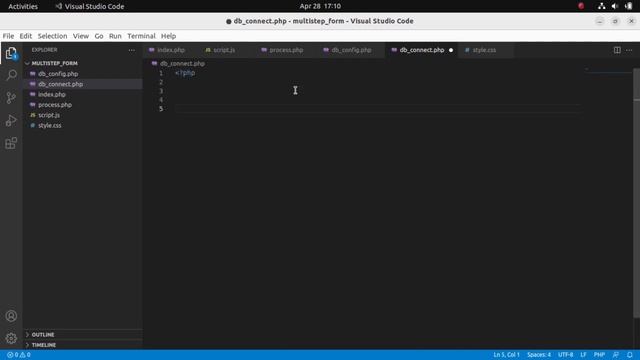Switch to the index.php tab
Screen dimensions: 640x360
(171, 50)
